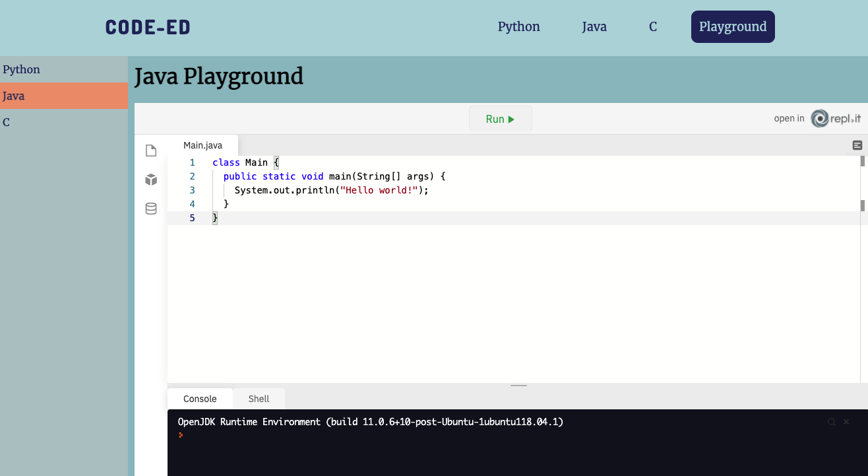The image size is (868, 476).
Task: Click the Playground button in header
Action: point(732,27)
